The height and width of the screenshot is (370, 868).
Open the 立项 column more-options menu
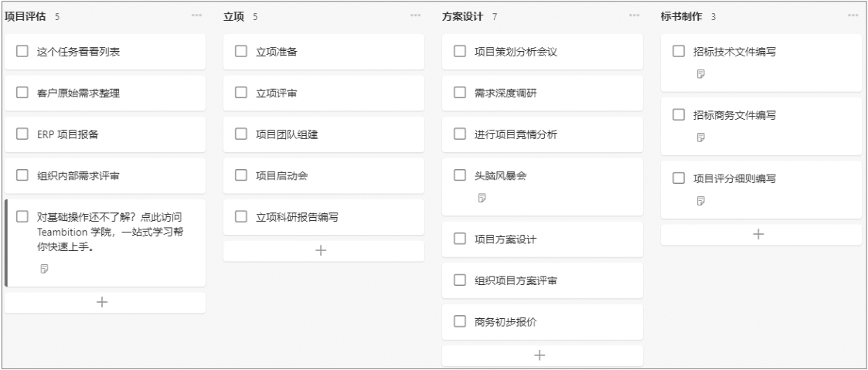(415, 15)
